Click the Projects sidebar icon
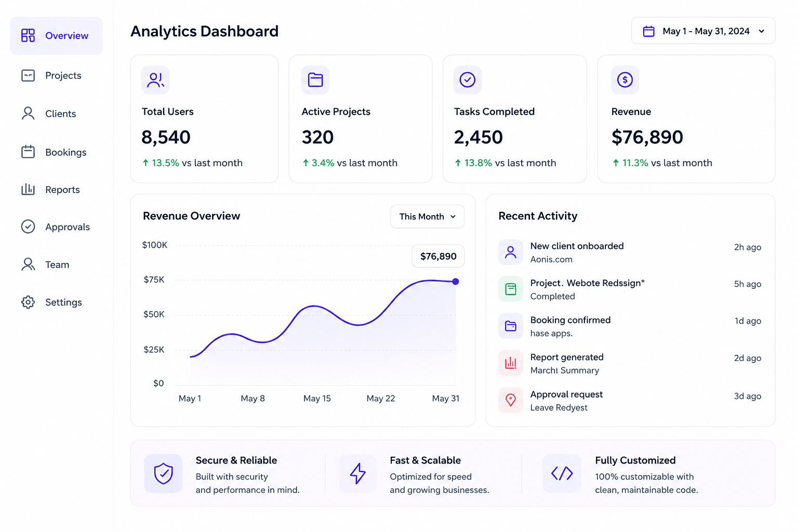The height and width of the screenshot is (532, 798). 28,75
